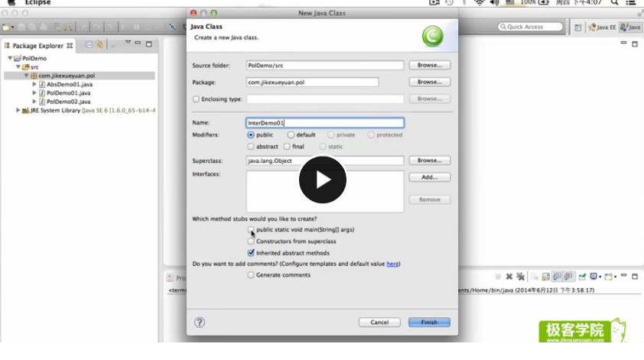Screen dimensions: 644x360
Task: Browse for Superclass
Action: (x=430, y=161)
